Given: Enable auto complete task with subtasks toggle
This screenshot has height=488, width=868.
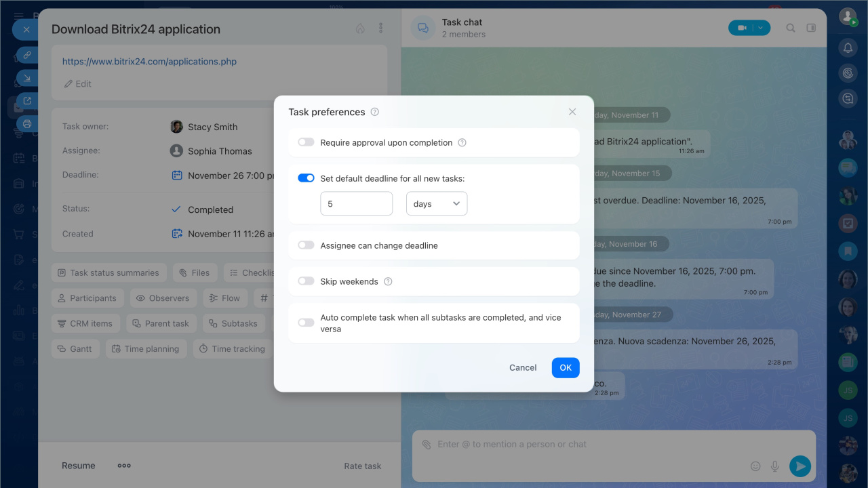Looking at the screenshot, I should coord(306,323).
